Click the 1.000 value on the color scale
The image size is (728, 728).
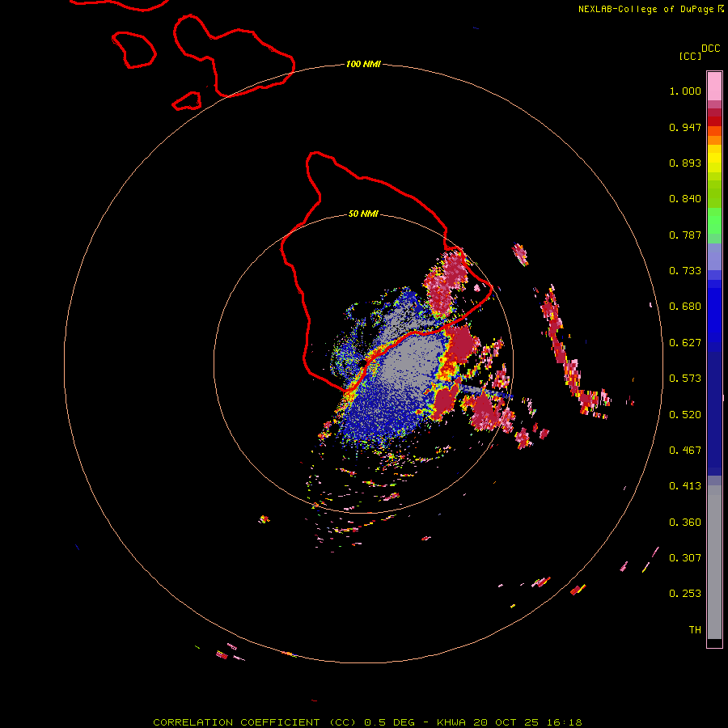(685, 91)
